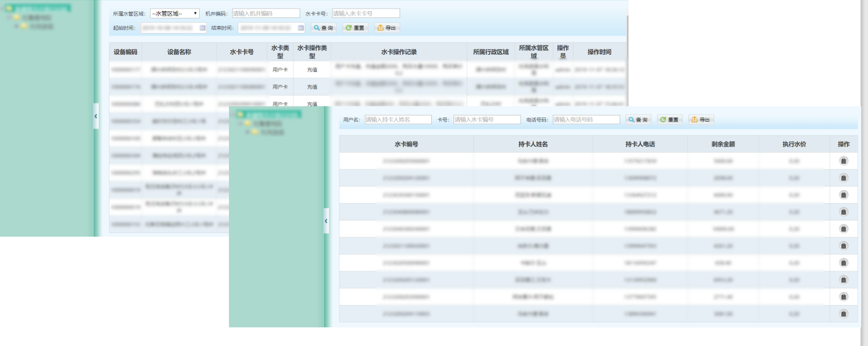Screen dimensions: 868x346
Task: Open the calendar picker for 结束时间
Action: pyautogui.click(x=301, y=28)
